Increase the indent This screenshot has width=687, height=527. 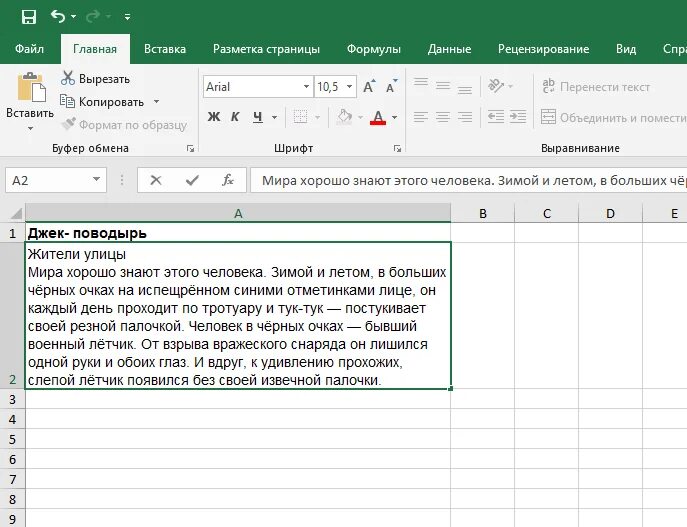(x=518, y=117)
